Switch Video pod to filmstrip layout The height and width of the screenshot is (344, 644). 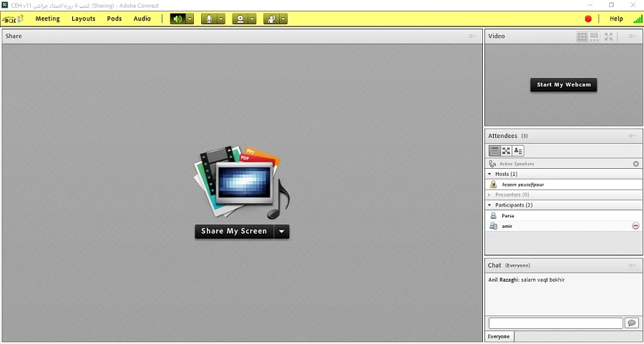tap(595, 36)
